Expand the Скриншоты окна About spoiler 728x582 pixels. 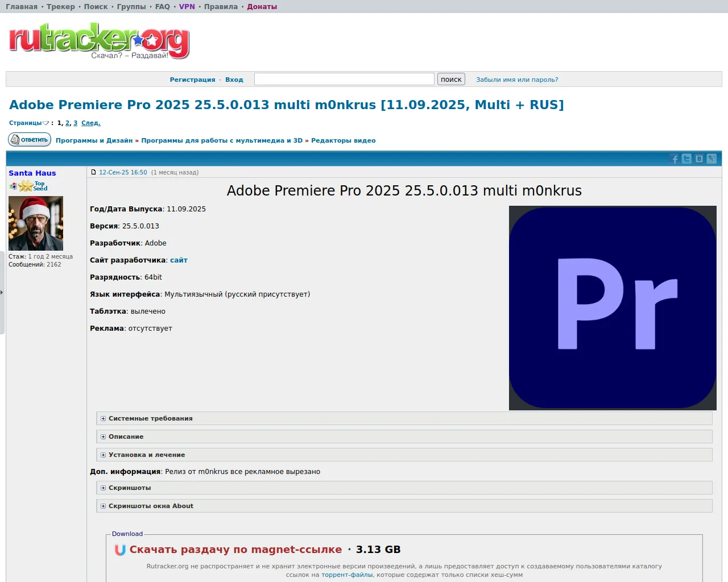click(x=404, y=506)
